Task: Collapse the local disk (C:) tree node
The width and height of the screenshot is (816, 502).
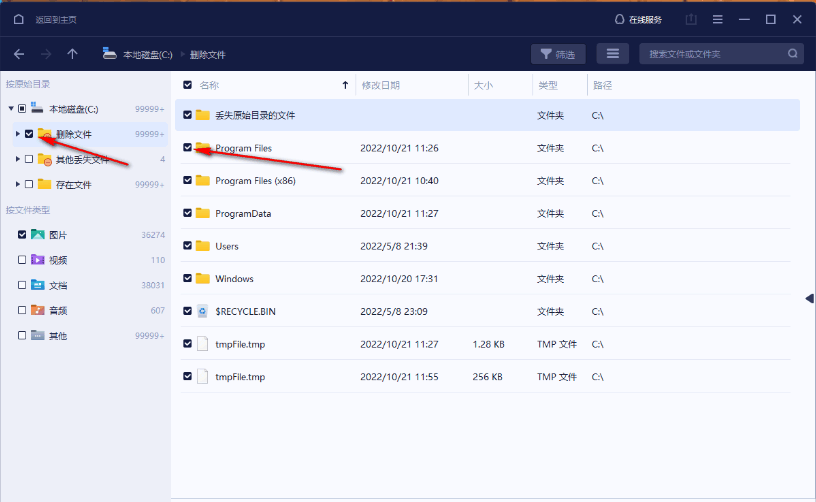Action: tap(11, 109)
